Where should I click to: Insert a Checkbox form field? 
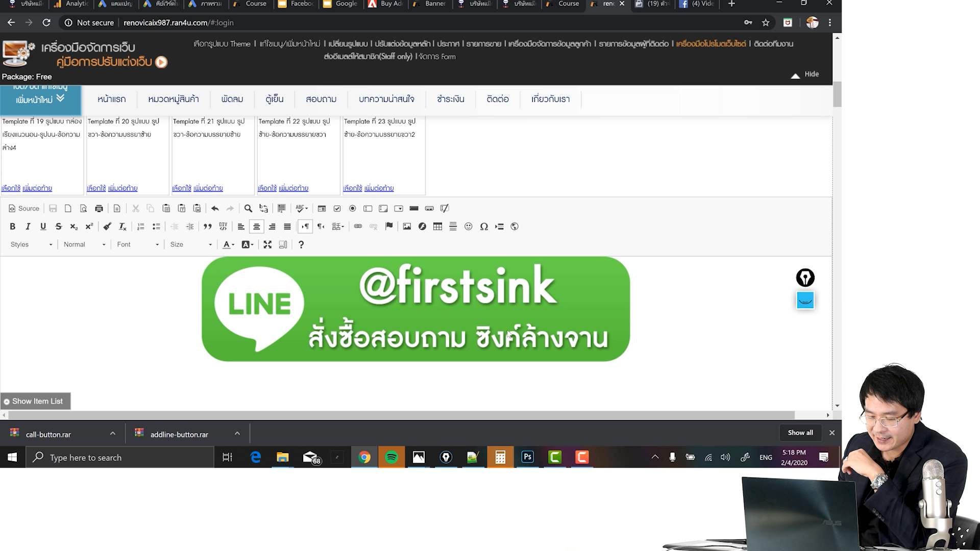click(x=337, y=208)
